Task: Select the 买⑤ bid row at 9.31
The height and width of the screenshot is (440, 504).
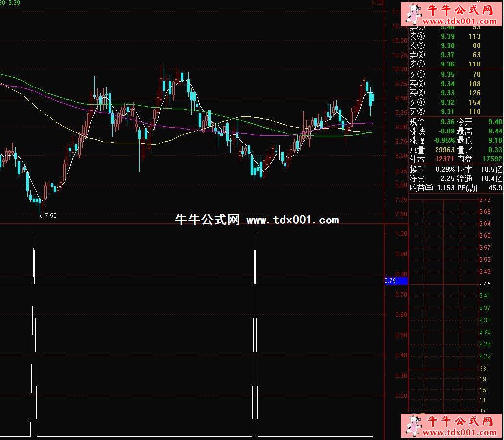Action: point(445,112)
